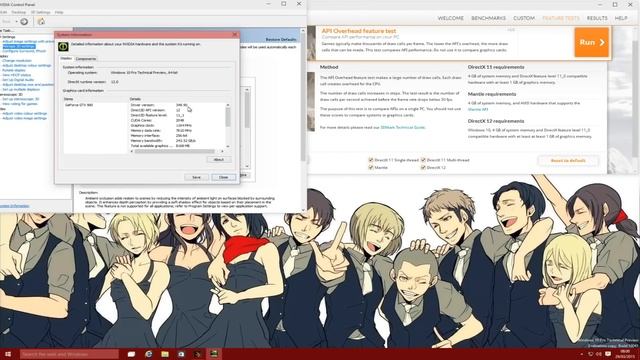
Task: Open File Explorer from the taskbar
Action: tap(165, 354)
